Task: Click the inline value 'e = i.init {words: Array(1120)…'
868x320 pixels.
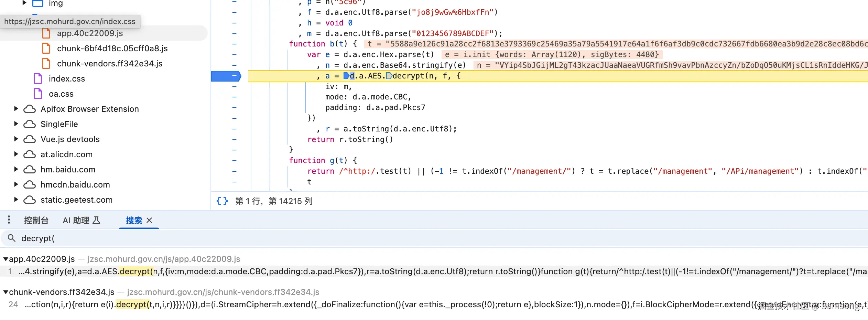Action: tap(552, 55)
